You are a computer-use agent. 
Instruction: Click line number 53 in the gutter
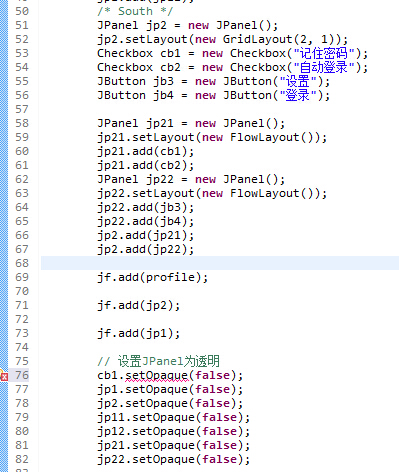click(x=22, y=53)
